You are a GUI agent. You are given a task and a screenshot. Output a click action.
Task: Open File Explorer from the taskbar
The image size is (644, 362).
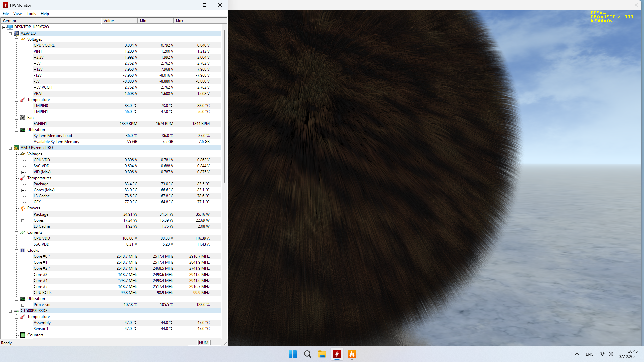[x=322, y=354]
